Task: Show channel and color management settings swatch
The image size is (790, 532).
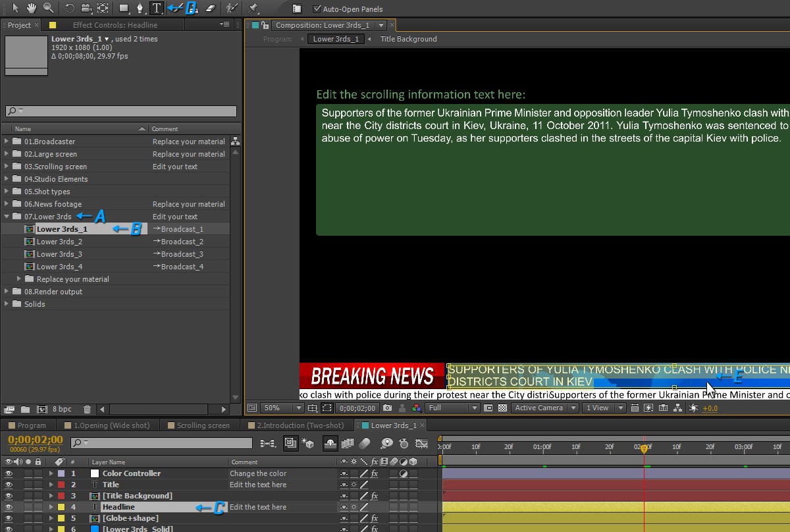Action: click(416, 408)
